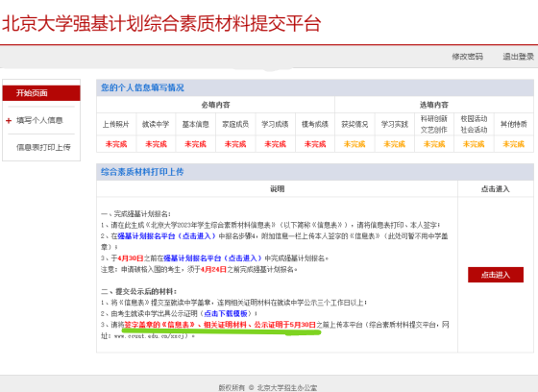This screenshot has height=392, width=538.
Task: Click the 上传照片 column header
Action: coord(116,124)
